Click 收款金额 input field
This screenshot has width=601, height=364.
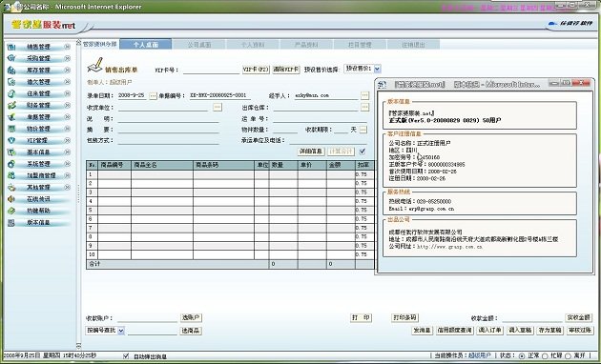pyautogui.click(x=532, y=318)
